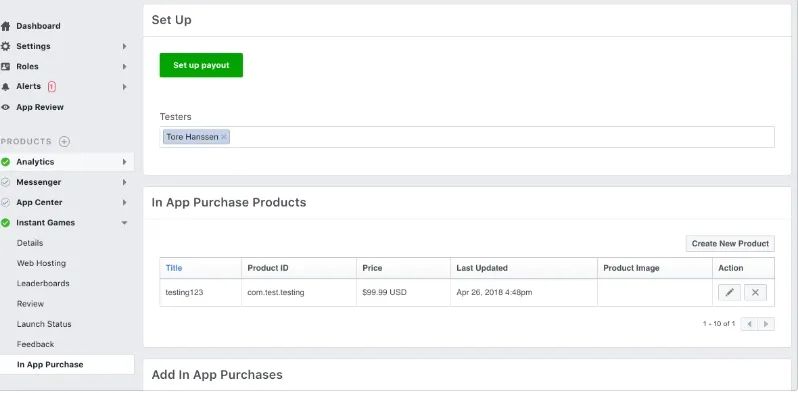This screenshot has width=798, height=393.
Task: Go to previous page of products
Action: [x=749, y=324]
